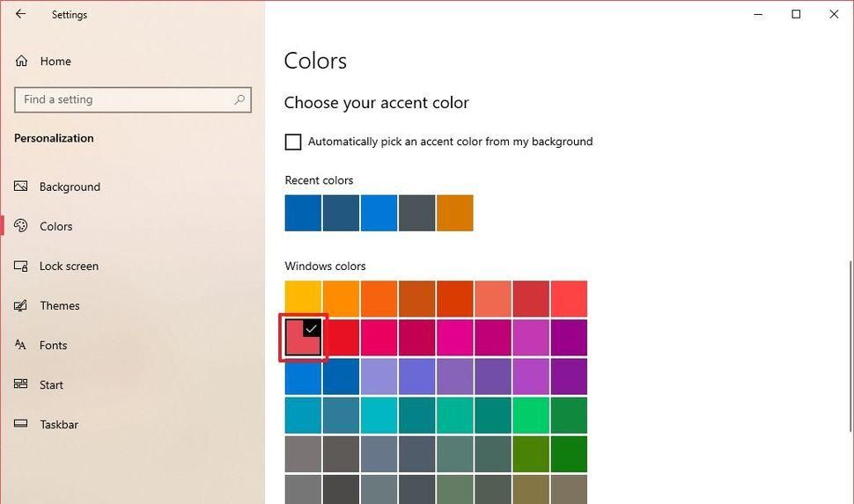Close the Settings window
Viewport: 854px width, 504px height.
834,14
